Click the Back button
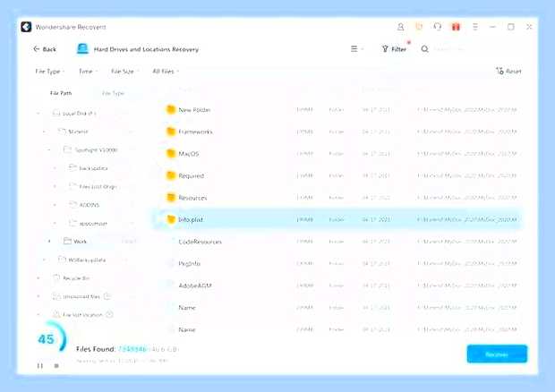 click(45, 49)
